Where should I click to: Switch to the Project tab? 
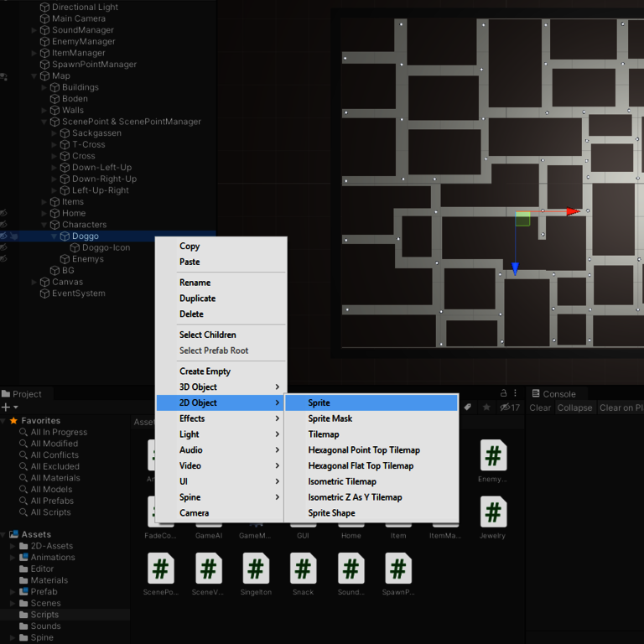click(x=22, y=394)
